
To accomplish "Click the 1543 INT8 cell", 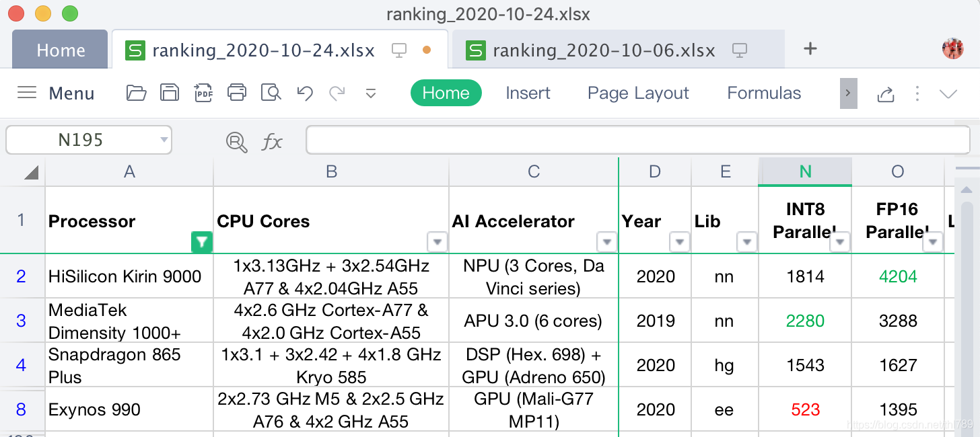I will coord(805,365).
